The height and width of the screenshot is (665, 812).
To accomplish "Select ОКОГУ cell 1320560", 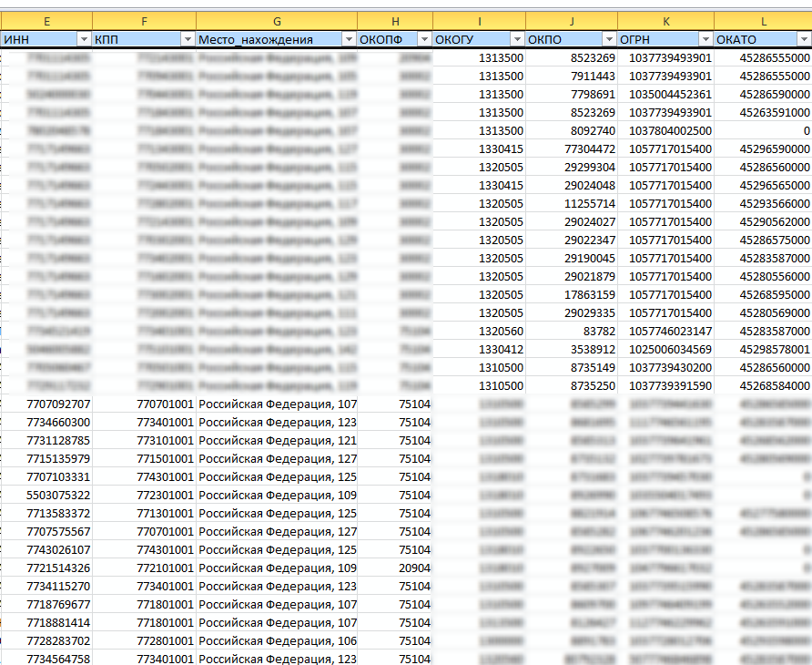I will (479, 332).
